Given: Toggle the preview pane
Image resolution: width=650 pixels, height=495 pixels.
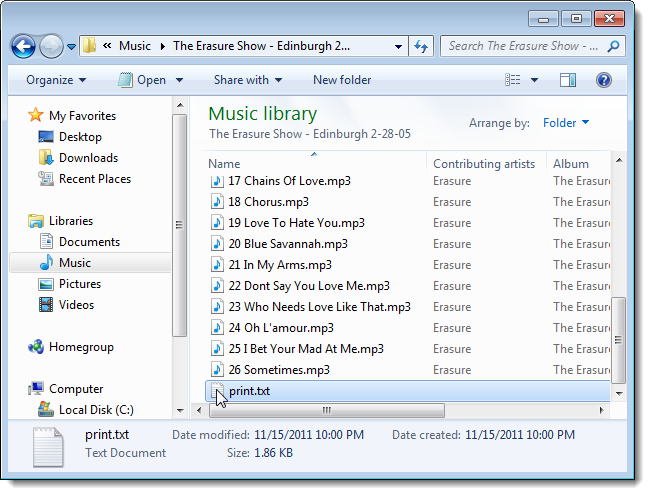Looking at the screenshot, I should (568, 80).
